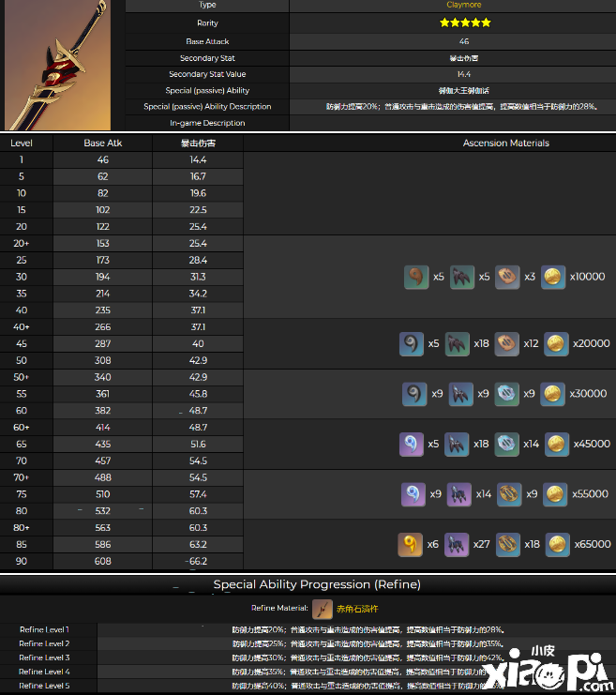Click the 586 base attack value
The height and width of the screenshot is (695, 616).
coord(103,545)
